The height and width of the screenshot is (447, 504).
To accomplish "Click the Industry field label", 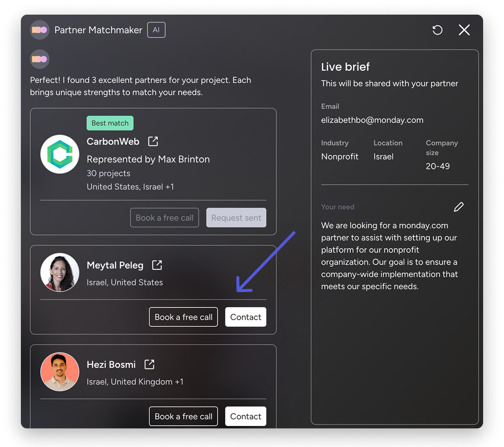I will coord(335,143).
